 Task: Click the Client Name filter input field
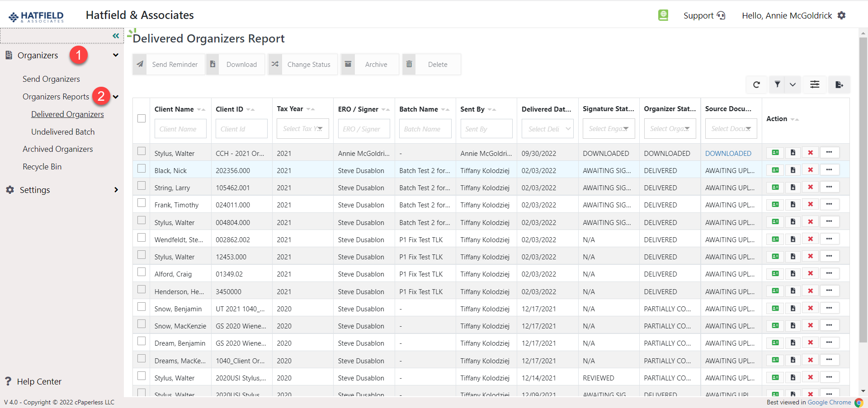click(180, 128)
